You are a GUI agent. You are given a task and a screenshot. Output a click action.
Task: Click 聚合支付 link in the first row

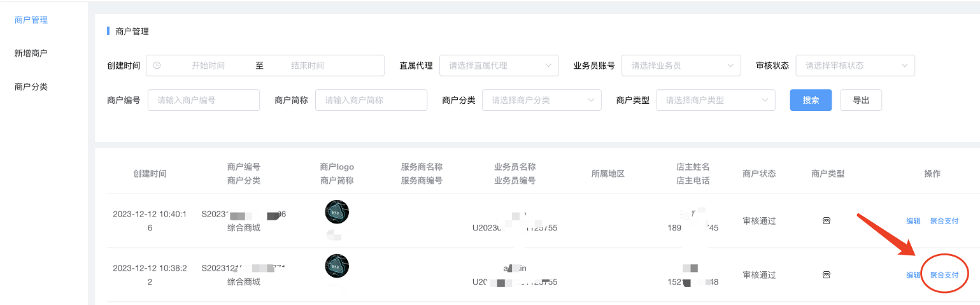tap(944, 221)
